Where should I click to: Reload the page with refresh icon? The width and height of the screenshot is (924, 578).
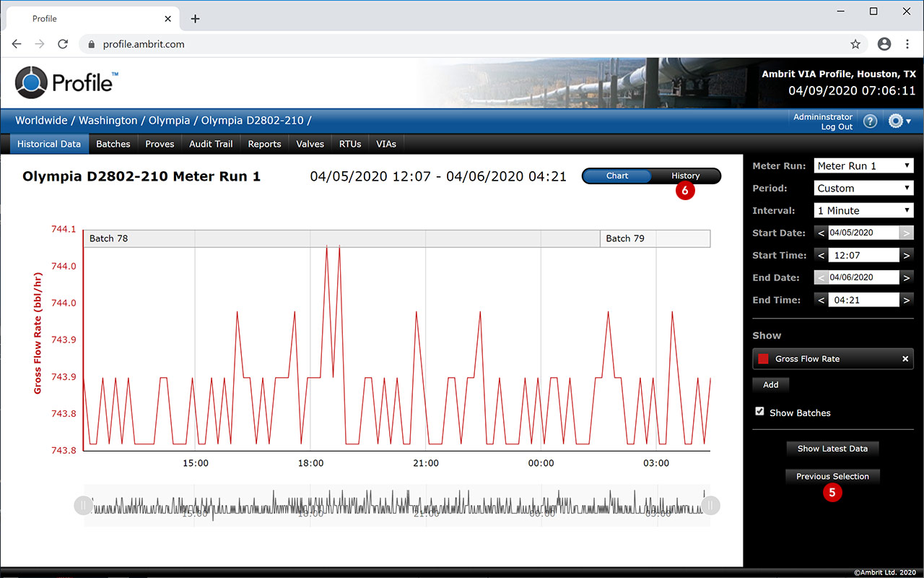(63, 44)
